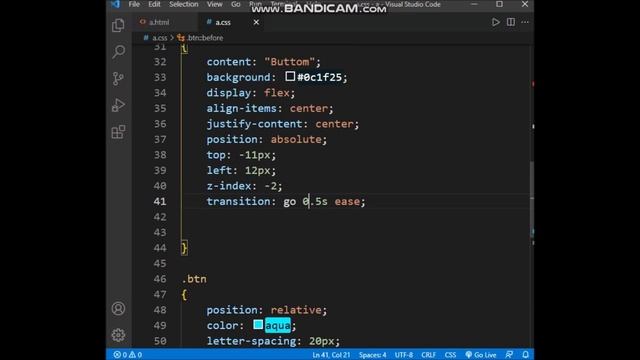This screenshot has width=640, height=360.
Task: Open the Manage gear settings icon
Action: pos(118,335)
